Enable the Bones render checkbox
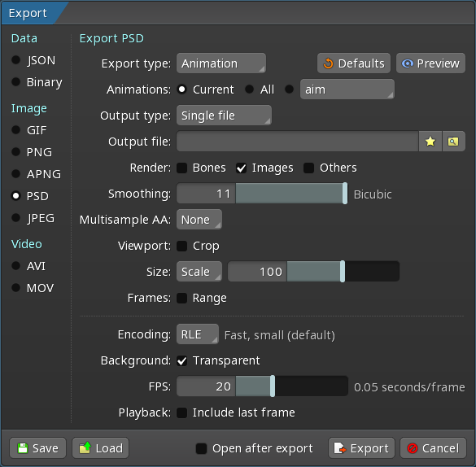The height and width of the screenshot is (467, 476). pyautogui.click(x=181, y=168)
